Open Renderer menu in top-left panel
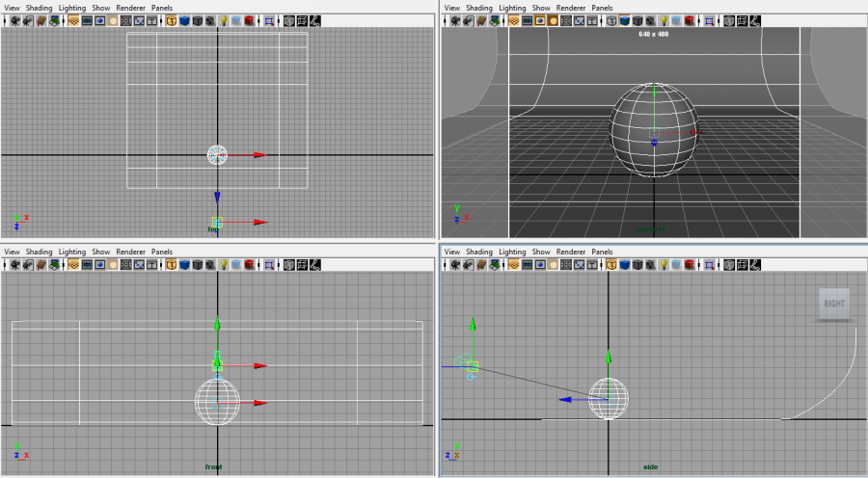The height and width of the screenshot is (478, 868). coord(130,8)
